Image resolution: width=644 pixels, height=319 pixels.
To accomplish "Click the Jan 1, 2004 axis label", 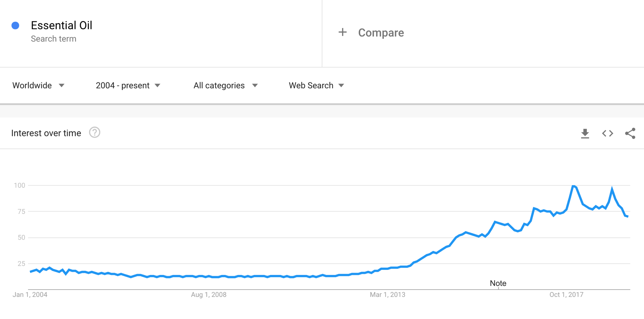I will pos(30,295).
